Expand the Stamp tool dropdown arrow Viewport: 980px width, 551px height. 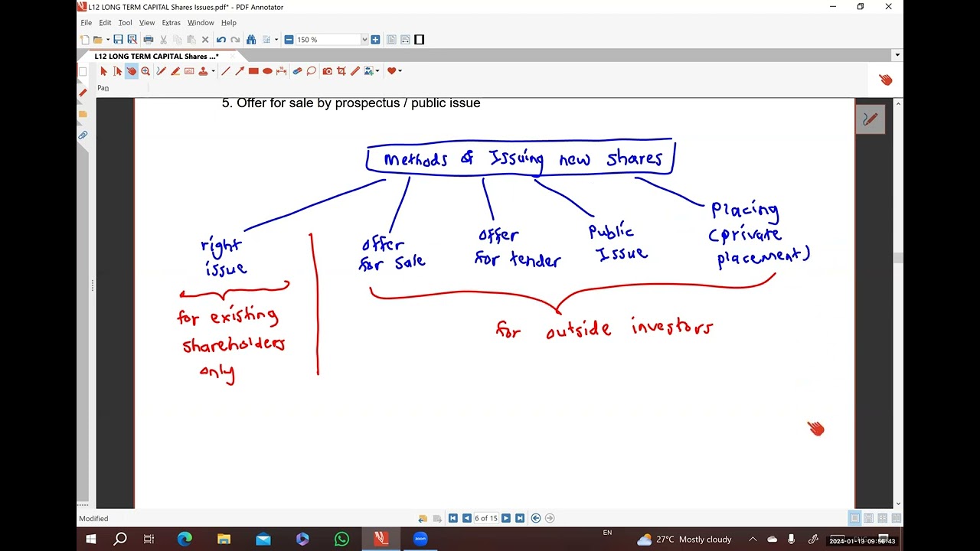[212, 71]
